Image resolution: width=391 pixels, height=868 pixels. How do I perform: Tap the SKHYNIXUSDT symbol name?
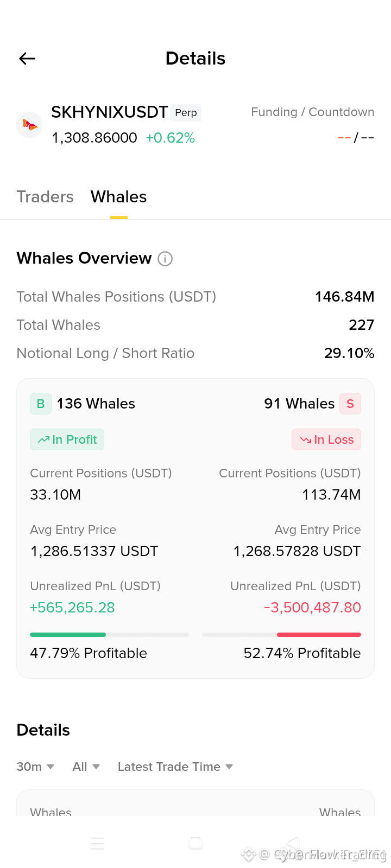pyautogui.click(x=110, y=112)
